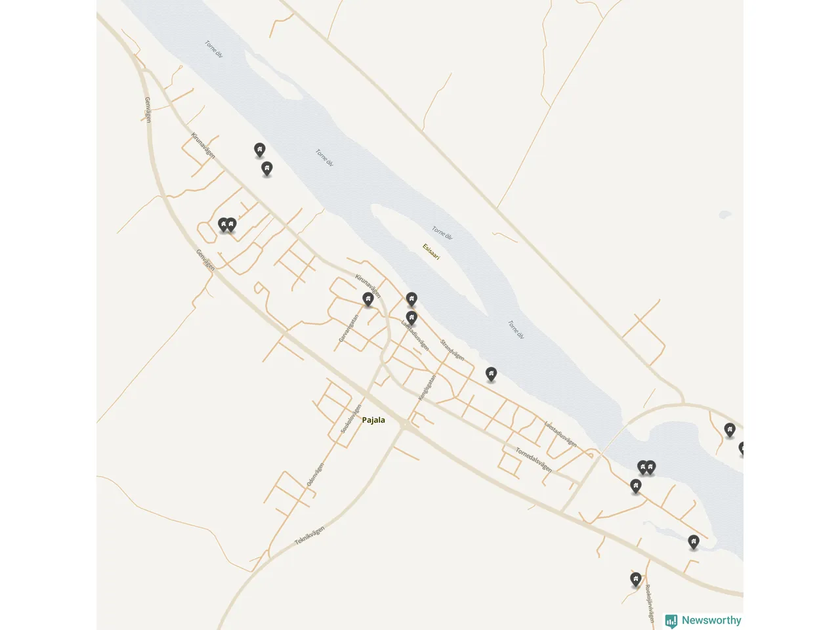This screenshot has height=630, width=840.
Task: Click the Teknikvägen road label
Action: [310, 535]
